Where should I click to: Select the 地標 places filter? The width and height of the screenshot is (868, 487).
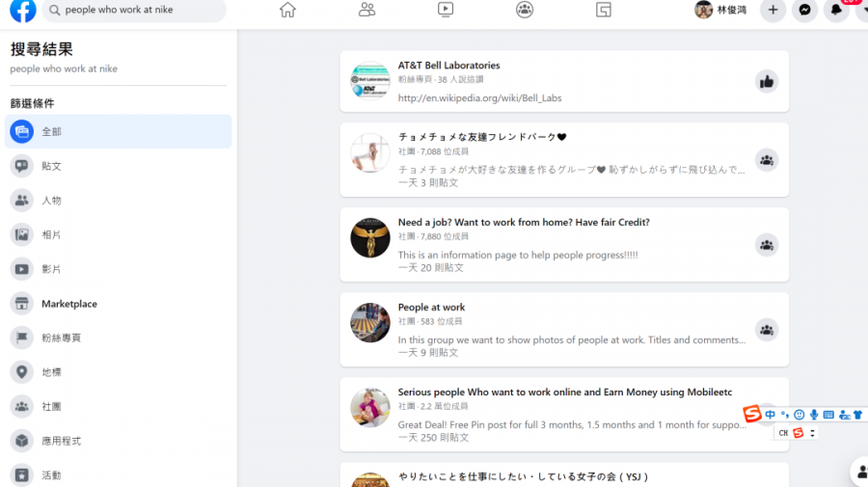[118, 372]
